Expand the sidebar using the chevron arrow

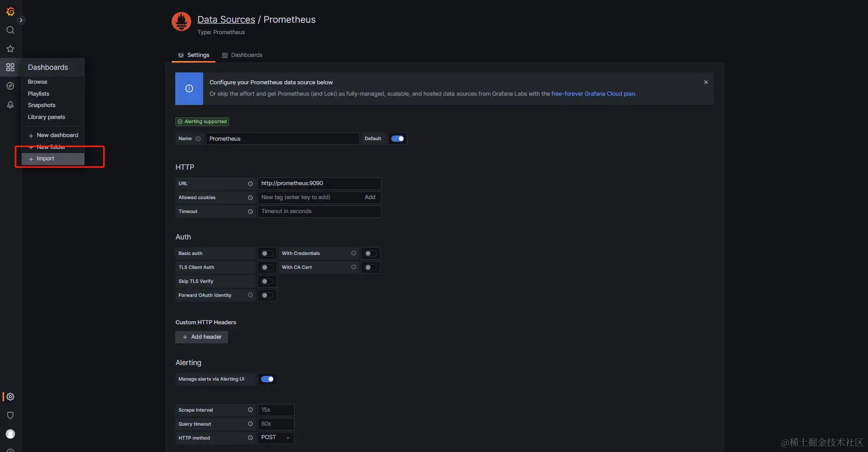21,20
